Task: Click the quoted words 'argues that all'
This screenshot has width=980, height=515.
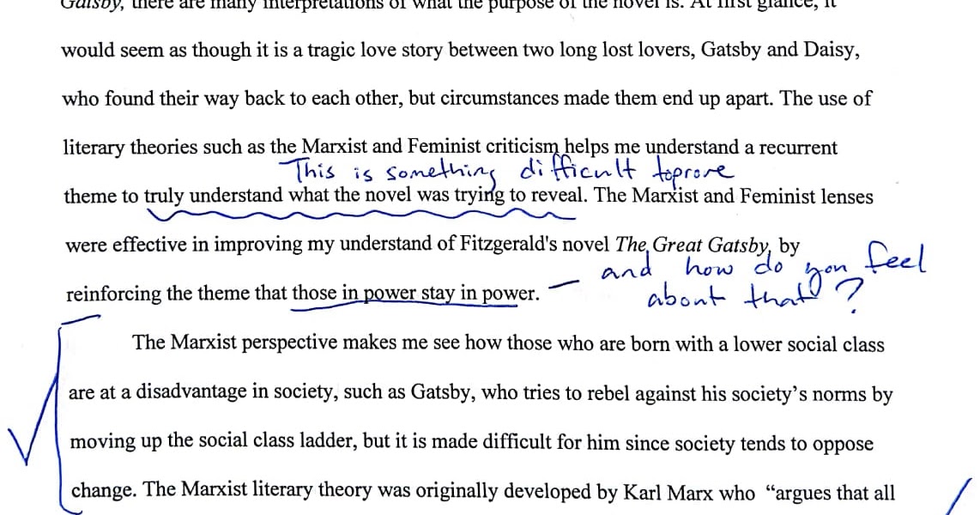Action: (834, 493)
